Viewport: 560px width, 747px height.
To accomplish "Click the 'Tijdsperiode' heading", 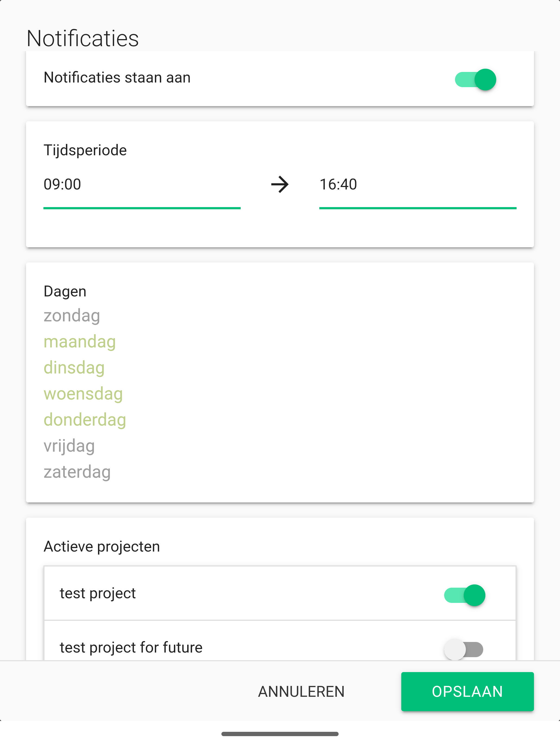I will pyautogui.click(x=85, y=150).
